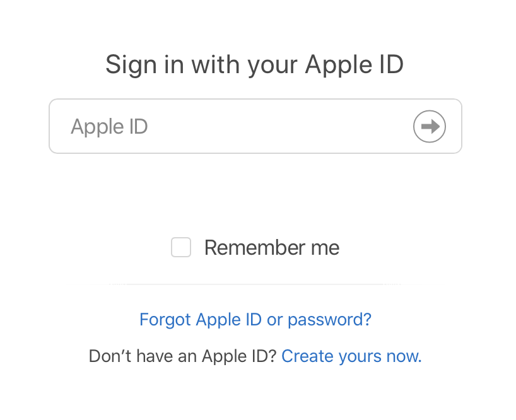Continue using the right-arrow circle icon

430,126
